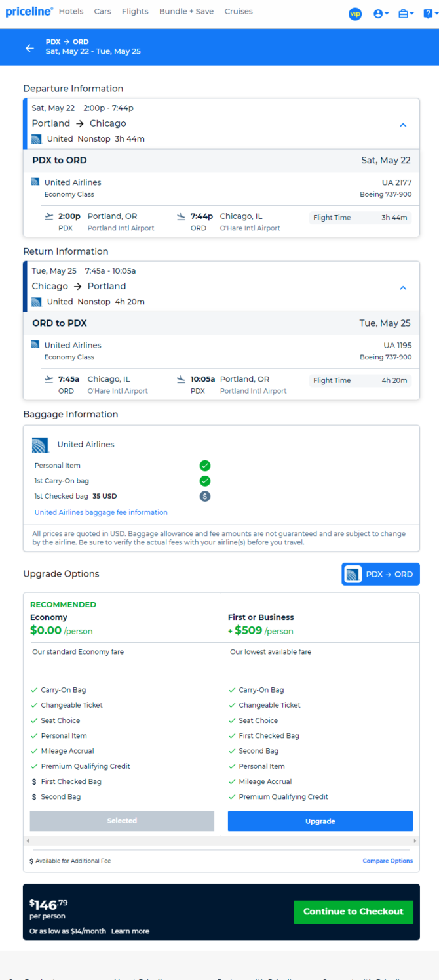Screen dimensions: 439x980
Task: Click takeoff plane icon beside 2:00p
Action: coord(48,216)
